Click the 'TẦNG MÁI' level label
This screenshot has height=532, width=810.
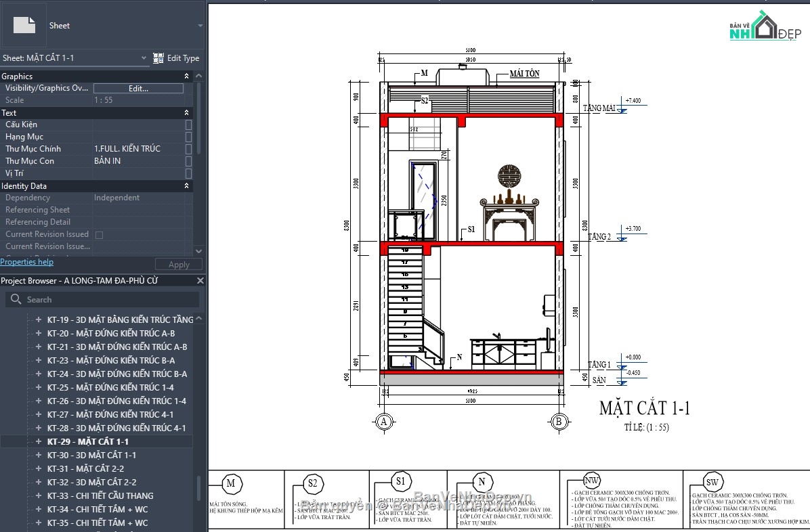(599, 108)
